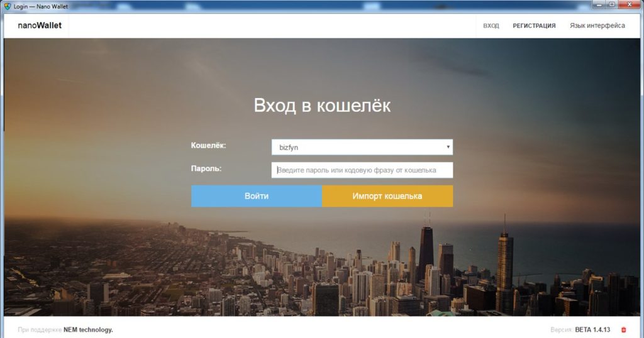The height and width of the screenshot is (338, 644).
Task: Click the Пароль field label
Action: click(206, 169)
